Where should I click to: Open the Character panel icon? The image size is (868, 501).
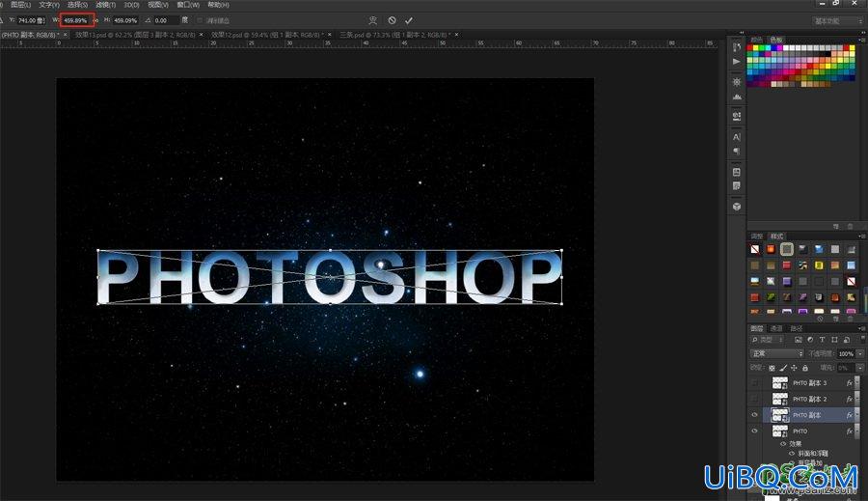coord(736,137)
